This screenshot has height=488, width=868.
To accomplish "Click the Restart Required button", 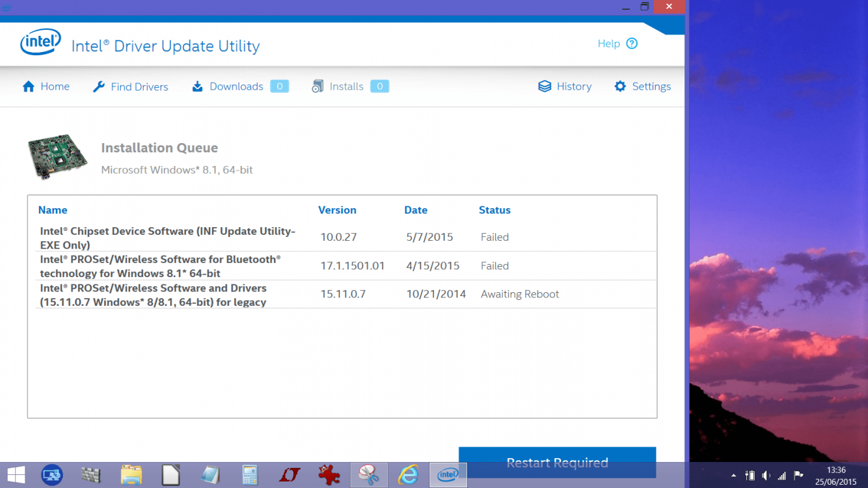I will coord(557,462).
